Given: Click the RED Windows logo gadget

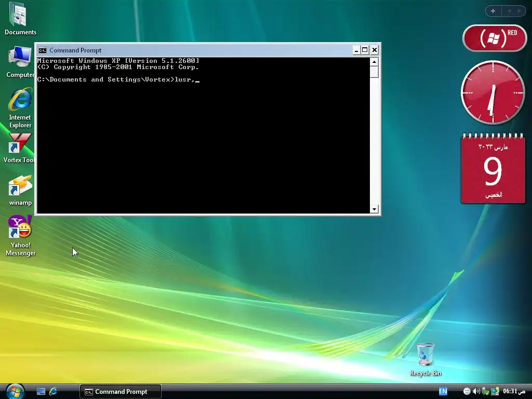Looking at the screenshot, I should point(495,38).
